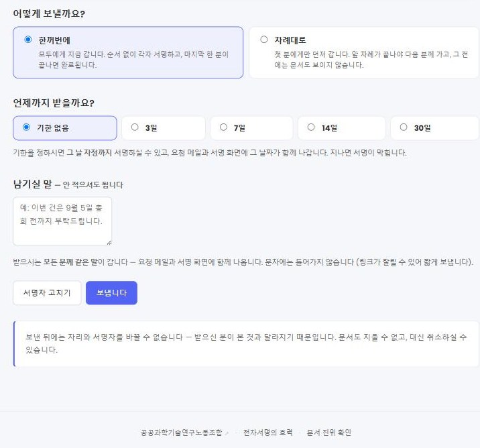480x448 pixels.
Task: Click the 보냅니다 send button
Action: point(111,293)
